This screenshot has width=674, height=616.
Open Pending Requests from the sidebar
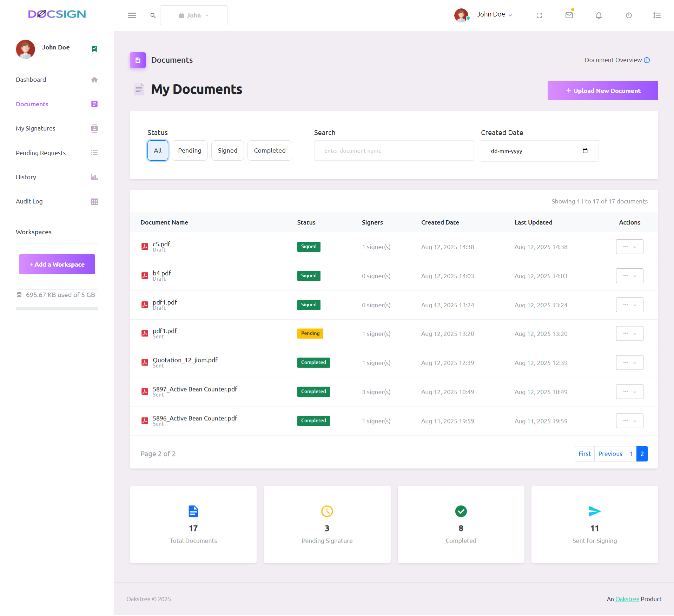coord(40,153)
